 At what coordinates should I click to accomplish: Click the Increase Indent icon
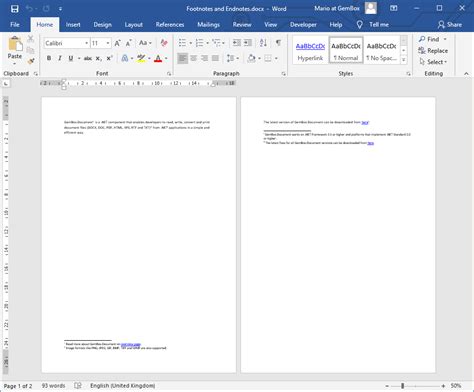pyautogui.click(x=248, y=43)
